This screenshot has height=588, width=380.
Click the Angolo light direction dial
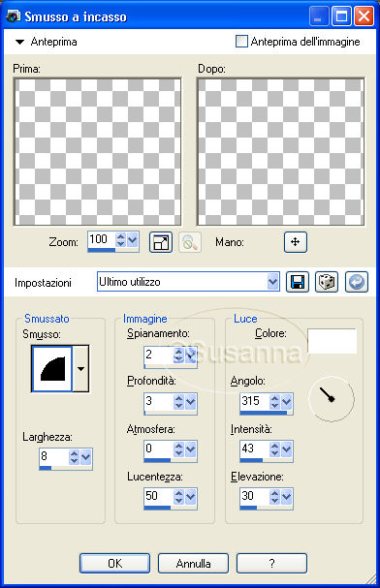[x=332, y=399]
